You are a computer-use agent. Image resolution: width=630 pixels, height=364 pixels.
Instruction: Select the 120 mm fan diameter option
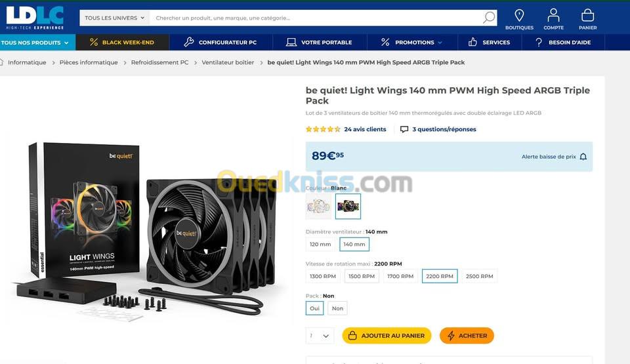tap(320, 244)
